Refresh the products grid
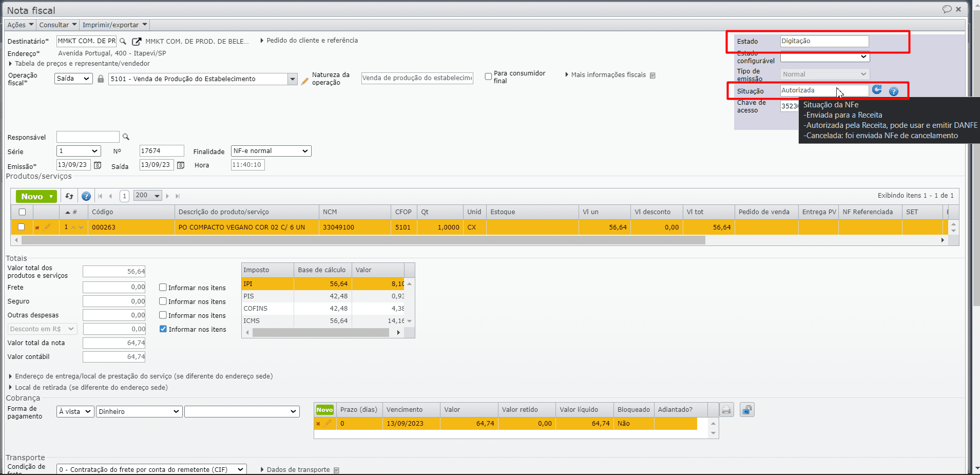This screenshot has width=980, height=475. coord(69,196)
